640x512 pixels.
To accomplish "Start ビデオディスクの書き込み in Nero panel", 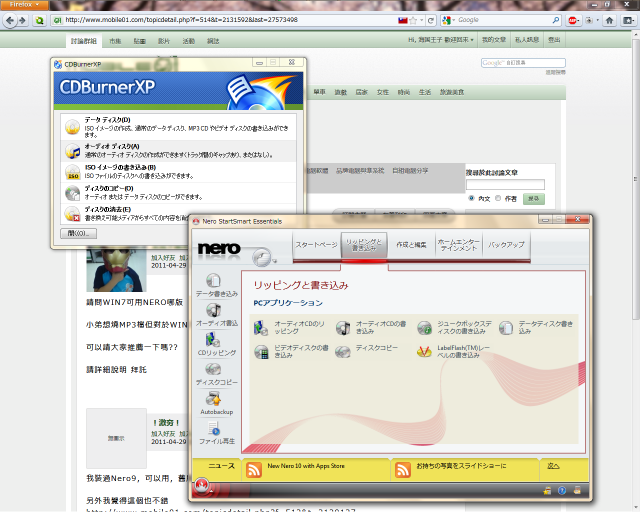I will click(291, 352).
